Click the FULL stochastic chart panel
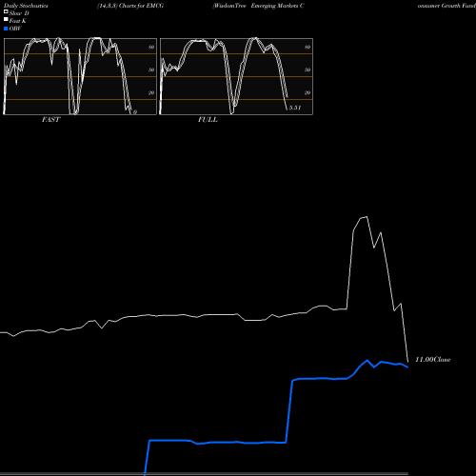Screen dimensions: 476x476 (236, 76)
